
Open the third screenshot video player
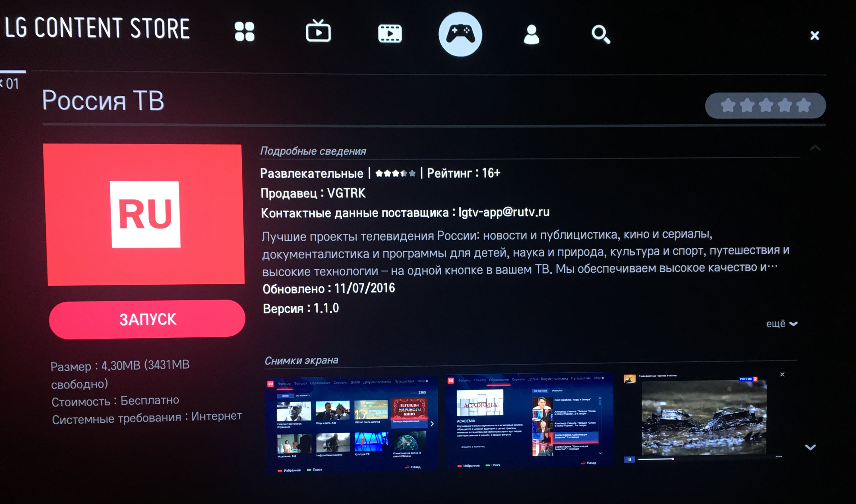(703, 418)
